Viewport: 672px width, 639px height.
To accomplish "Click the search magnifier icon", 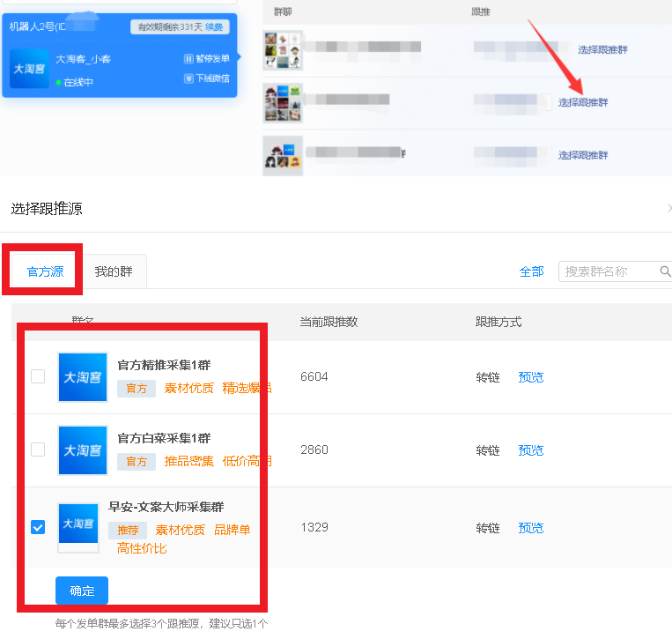I will click(665, 271).
